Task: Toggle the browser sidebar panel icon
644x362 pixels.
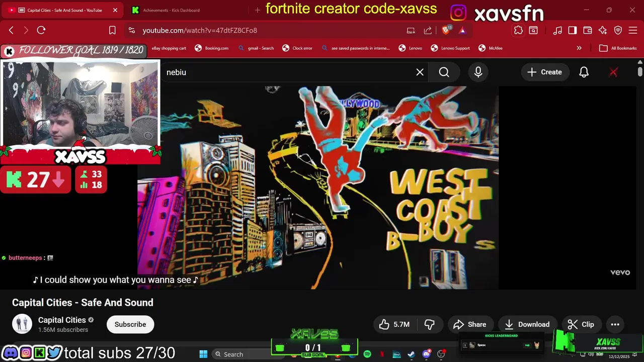Action: (573, 30)
